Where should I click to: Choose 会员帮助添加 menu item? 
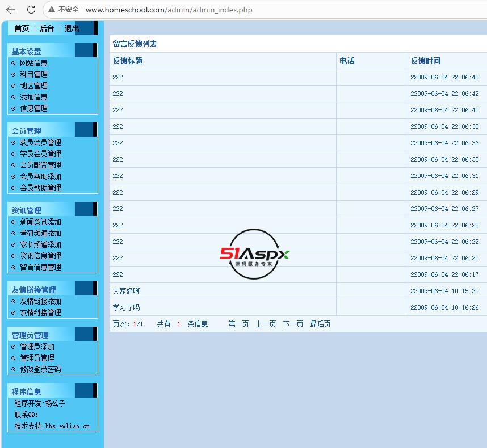40,176
